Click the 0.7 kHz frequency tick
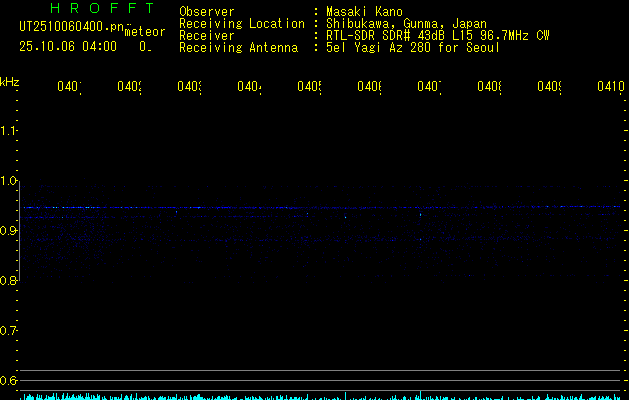 [x=9, y=330]
